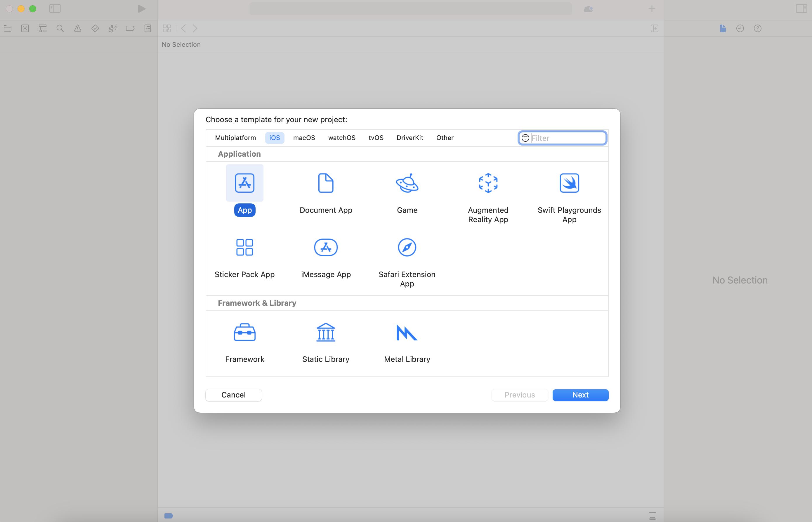
Task: Switch to the macOS template tab
Action: tap(304, 138)
